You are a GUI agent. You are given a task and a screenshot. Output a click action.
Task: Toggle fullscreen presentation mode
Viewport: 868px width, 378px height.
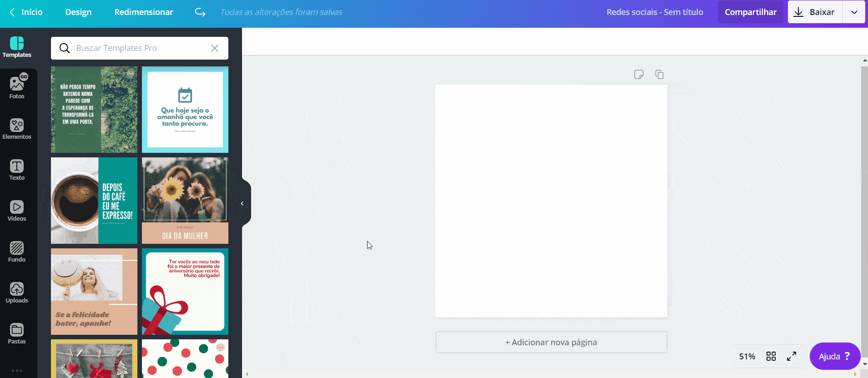point(792,356)
